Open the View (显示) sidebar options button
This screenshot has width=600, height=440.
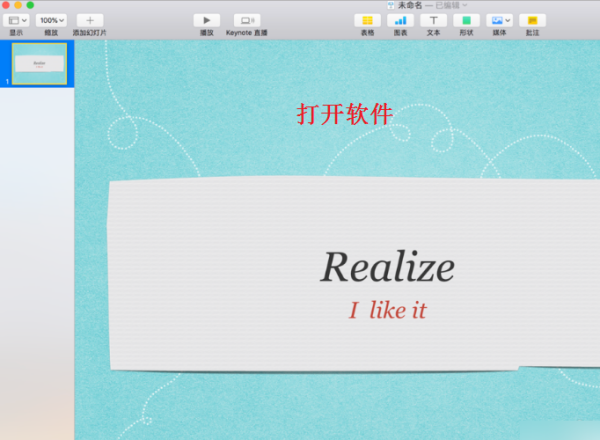tap(16, 20)
